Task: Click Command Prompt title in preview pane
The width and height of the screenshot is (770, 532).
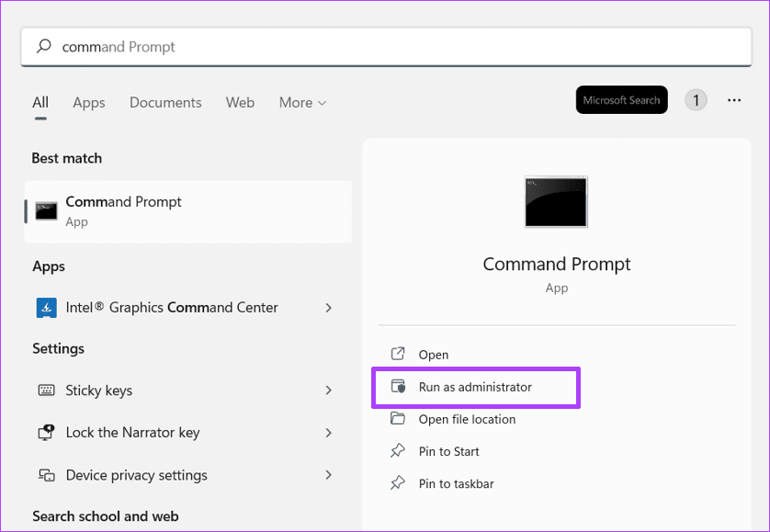Action: pos(557,265)
